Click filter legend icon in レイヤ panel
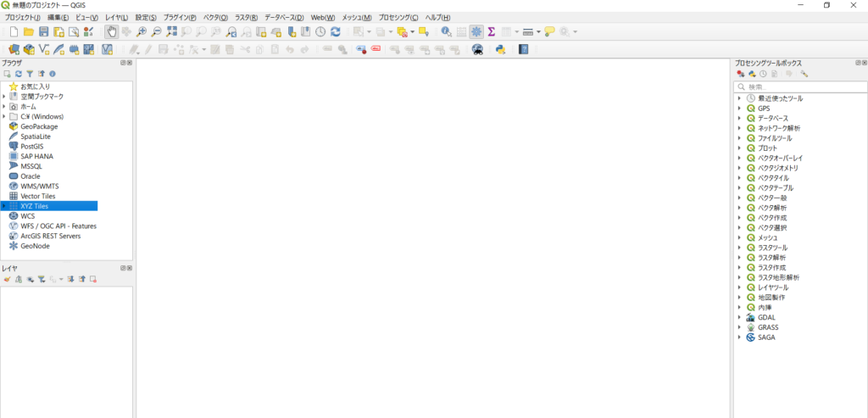This screenshot has height=418, width=868. (41, 279)
